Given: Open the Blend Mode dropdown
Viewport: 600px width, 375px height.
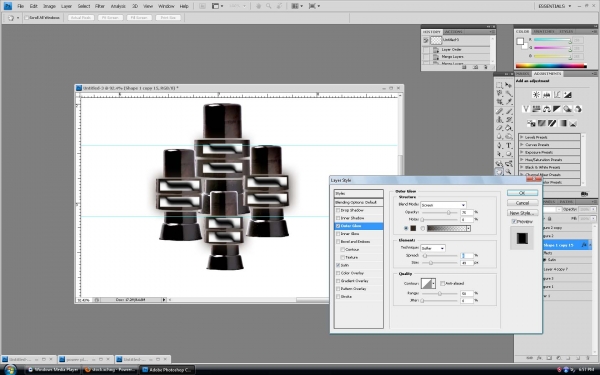Looking at the screenshot, I should point(443,205).
